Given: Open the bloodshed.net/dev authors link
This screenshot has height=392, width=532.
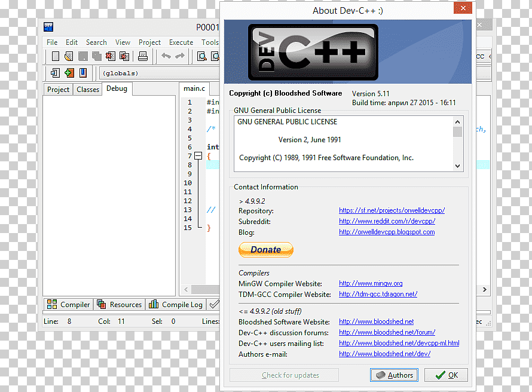Looking at the screenshot, I should (x=385, y=354).
